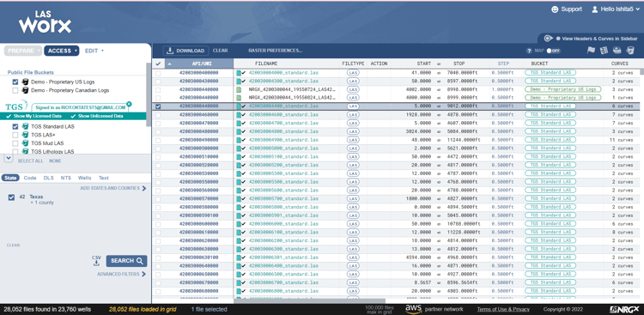
Task: Toggle Show My Licensed Data
Action: coord(33,116)
